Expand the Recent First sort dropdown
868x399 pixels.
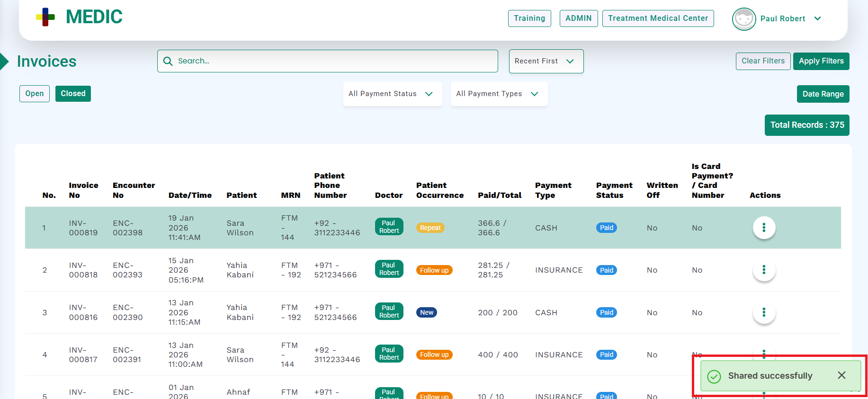point(546,62)
